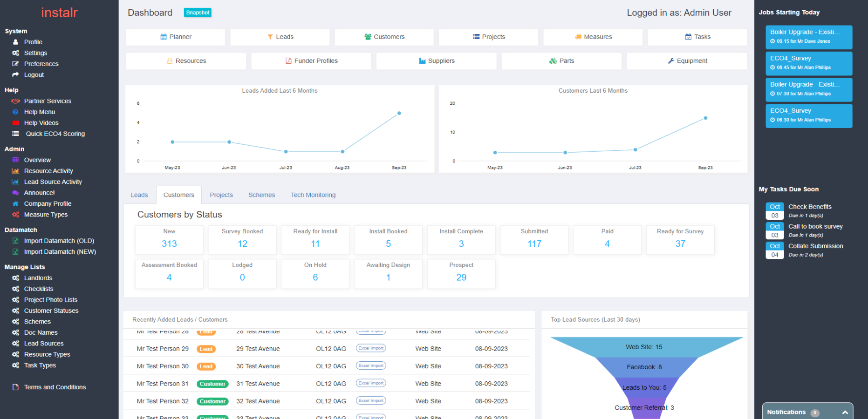The image size is (868, 419).
Task: Click the Web Site funnel segment
Action: point(644,347)
